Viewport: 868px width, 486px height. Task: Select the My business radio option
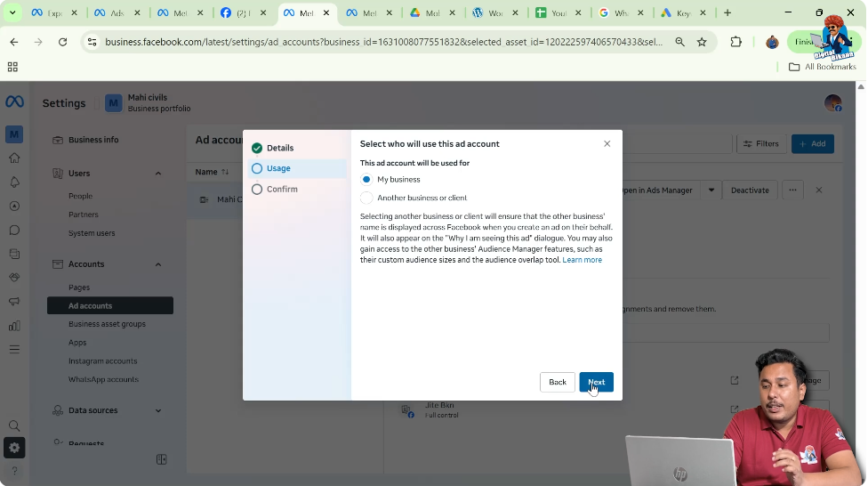pos(366,180)
